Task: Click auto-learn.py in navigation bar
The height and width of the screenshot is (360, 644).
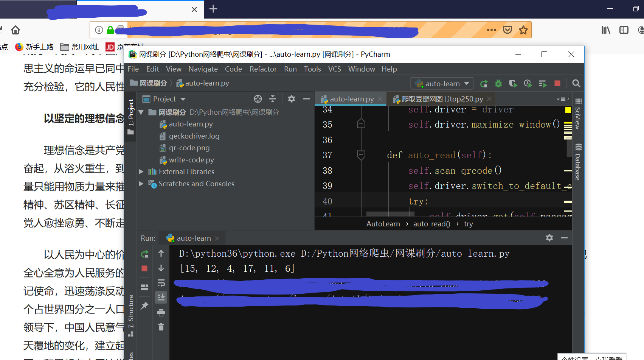Action: click(203, 83)
